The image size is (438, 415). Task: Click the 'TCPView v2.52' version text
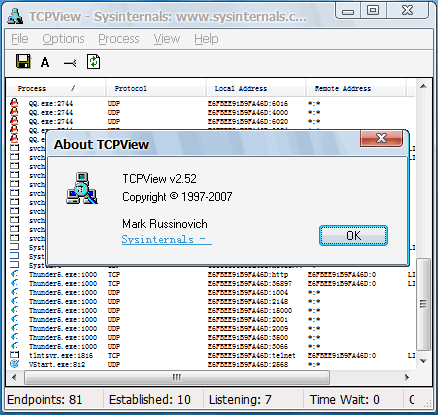159,179
